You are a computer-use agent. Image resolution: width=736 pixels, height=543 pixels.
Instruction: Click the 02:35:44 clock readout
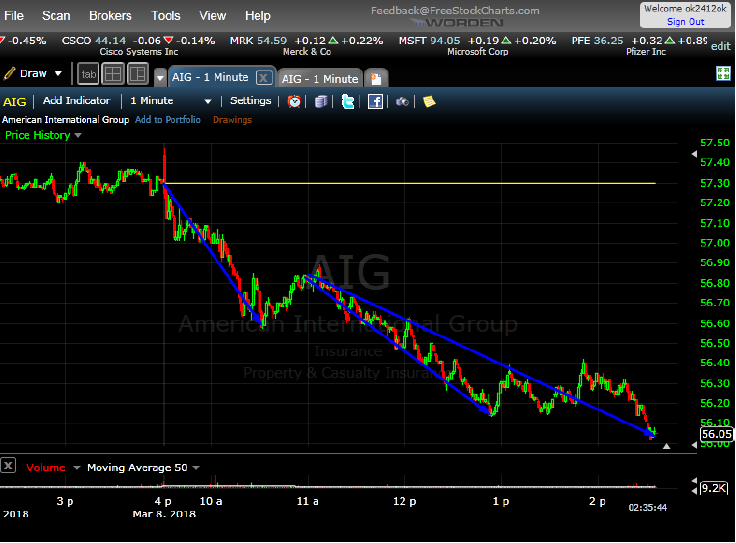tap(648, 507)
